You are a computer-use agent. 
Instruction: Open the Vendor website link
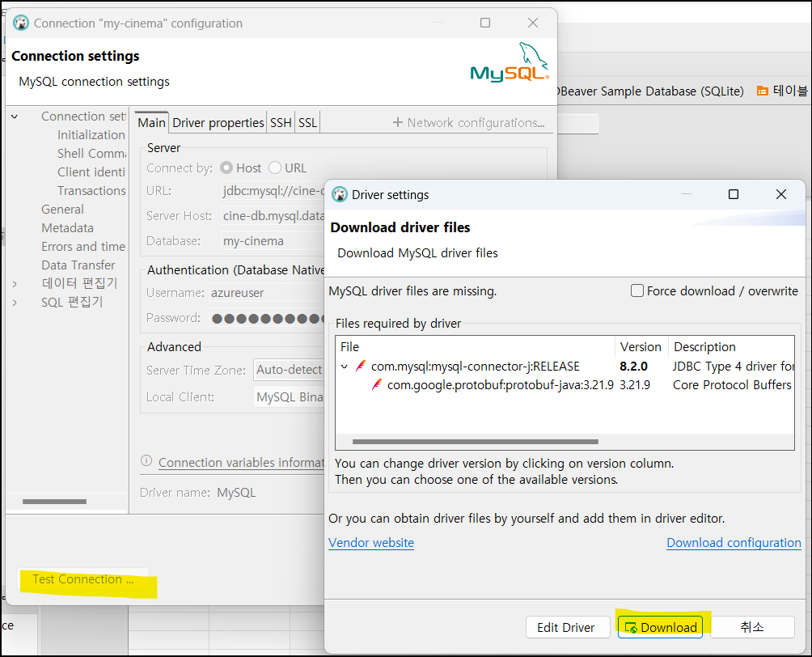pos(371,542)
